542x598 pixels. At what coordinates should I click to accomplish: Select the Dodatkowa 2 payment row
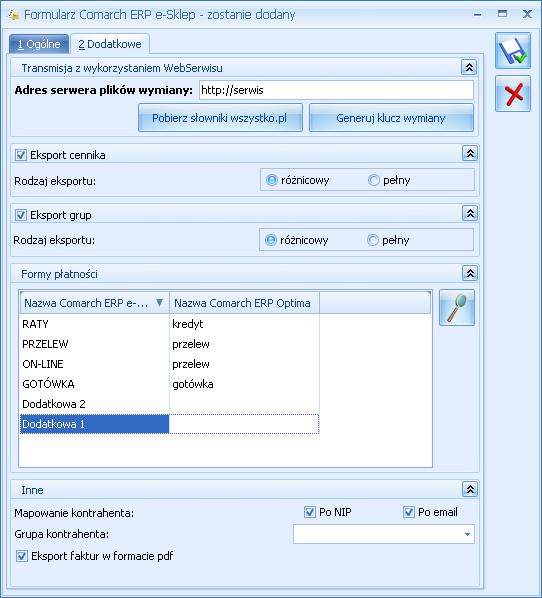(169, 404)
